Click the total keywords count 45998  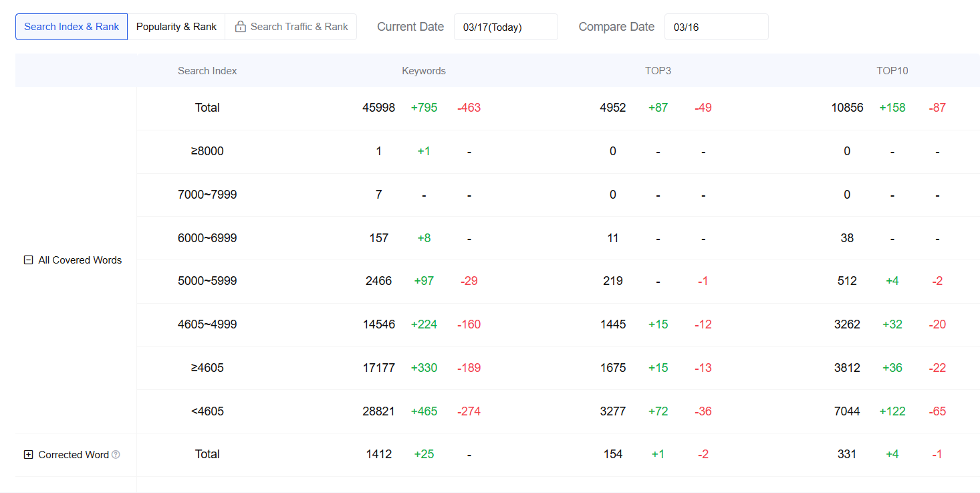(378, 108)
